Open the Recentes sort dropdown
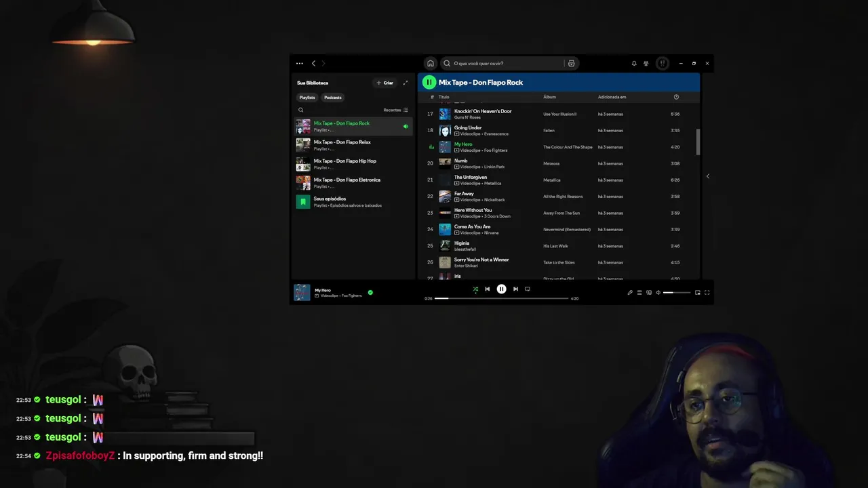Screen dimensions: 868x488 [396, 110]
